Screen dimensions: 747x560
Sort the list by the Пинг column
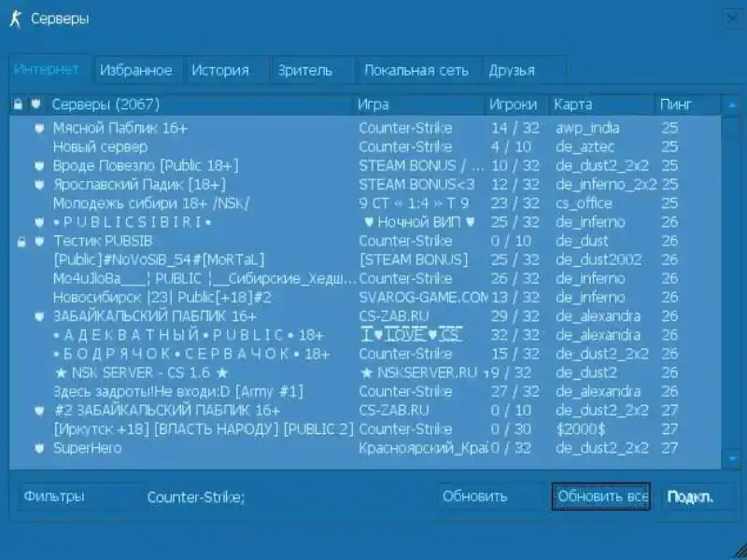[x=688, y=105]
